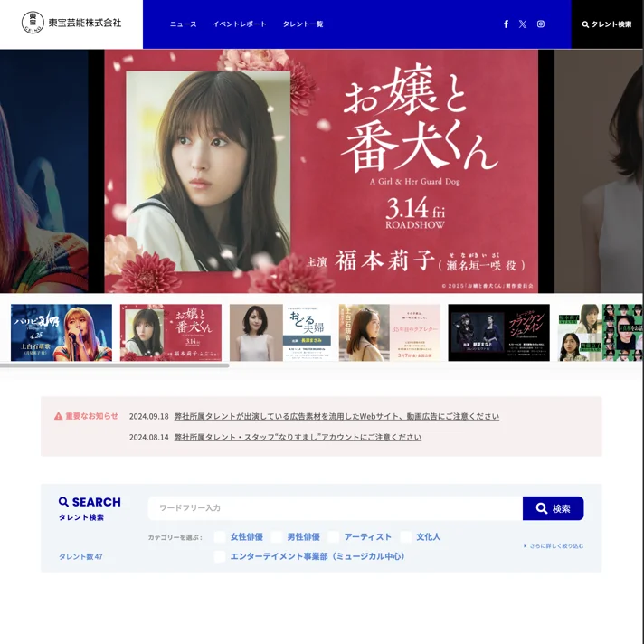Open the X social icon
Screen dimensions: 644x644
pos(523,24)
